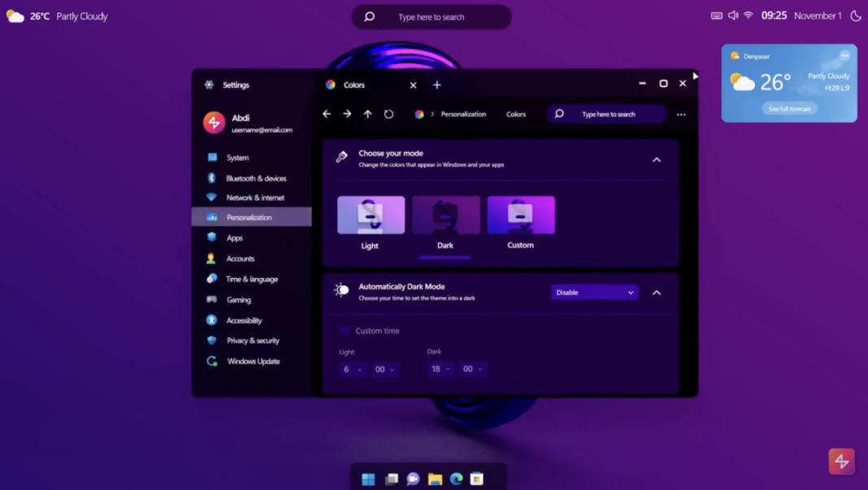The width and height of the screenshot is (868, 490).
Task: Click See full forecast in weather widget
Action: click(789, 109)
